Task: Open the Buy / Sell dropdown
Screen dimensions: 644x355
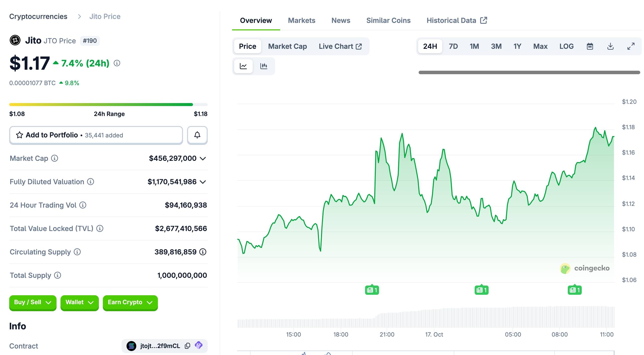Action: click(x=33, y=302)
